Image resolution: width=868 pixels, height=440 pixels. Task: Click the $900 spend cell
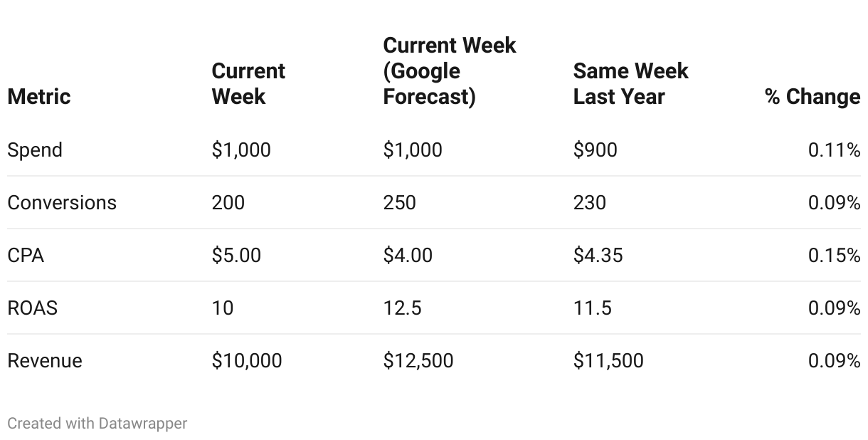(595, 150)
